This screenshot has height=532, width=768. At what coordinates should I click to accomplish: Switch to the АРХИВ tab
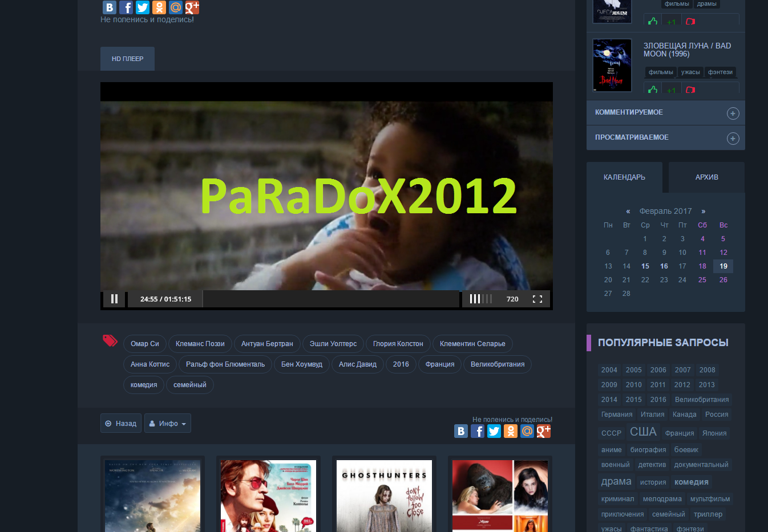pyautogui.click(x=706, y=177)
